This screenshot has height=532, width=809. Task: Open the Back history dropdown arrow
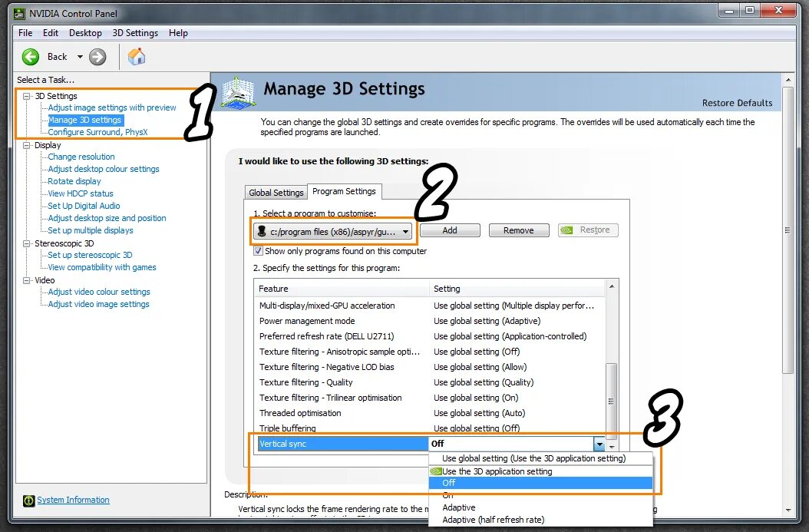80,57
